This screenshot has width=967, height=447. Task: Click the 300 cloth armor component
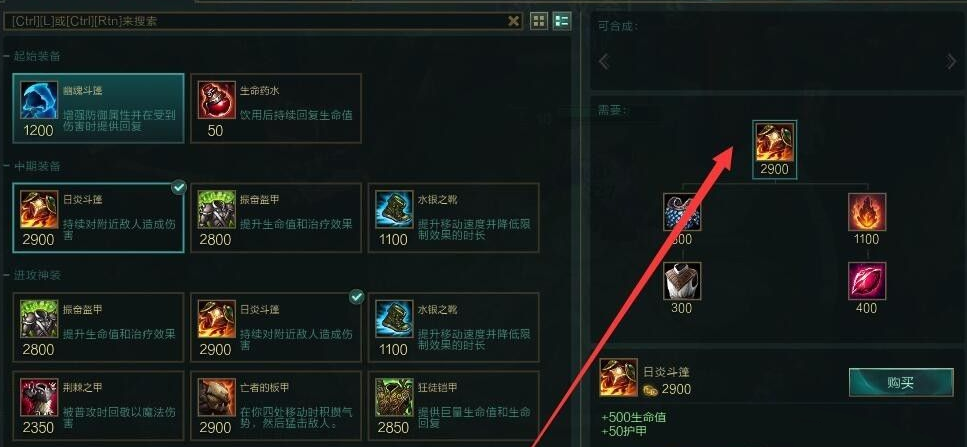682,281
